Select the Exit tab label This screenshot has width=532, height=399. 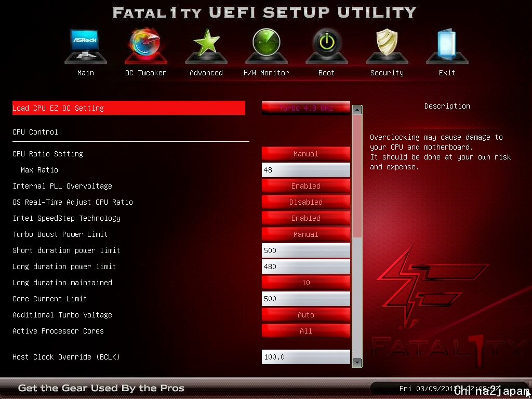tap(447, 73)
